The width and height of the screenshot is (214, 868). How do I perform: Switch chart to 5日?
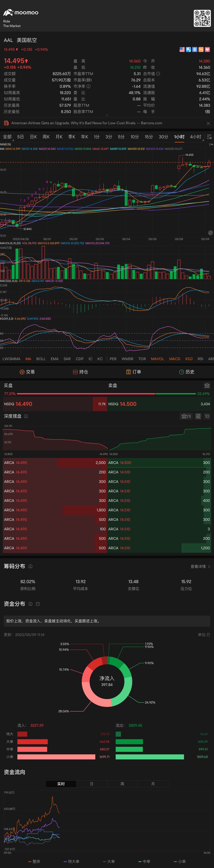[21, 137]
